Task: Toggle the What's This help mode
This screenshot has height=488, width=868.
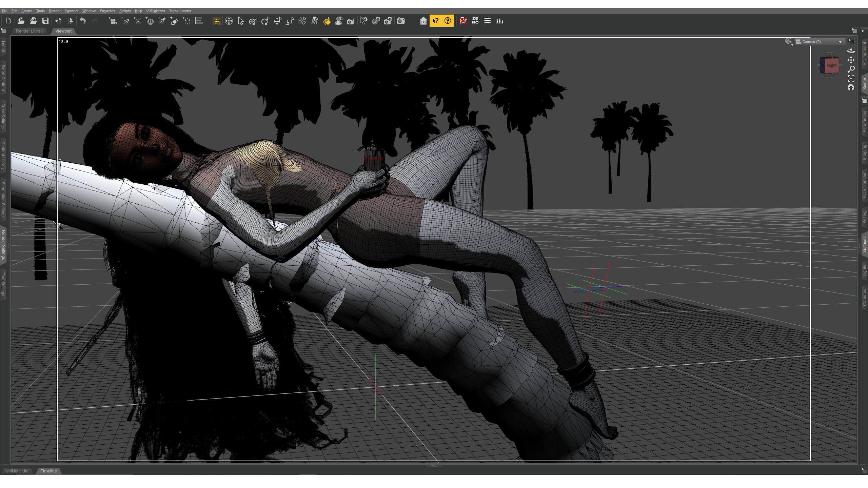Action: click(436, 21)
